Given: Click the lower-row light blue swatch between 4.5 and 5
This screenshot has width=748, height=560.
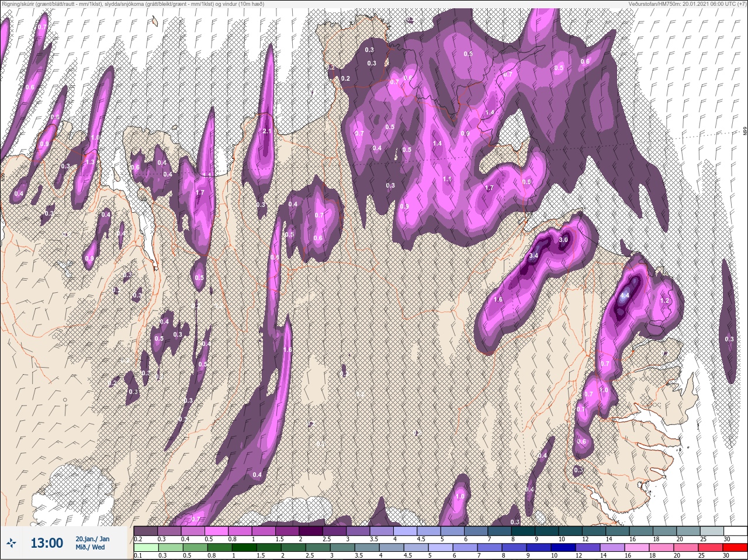Looking at the screenshot, I should [x=416, y=547].
